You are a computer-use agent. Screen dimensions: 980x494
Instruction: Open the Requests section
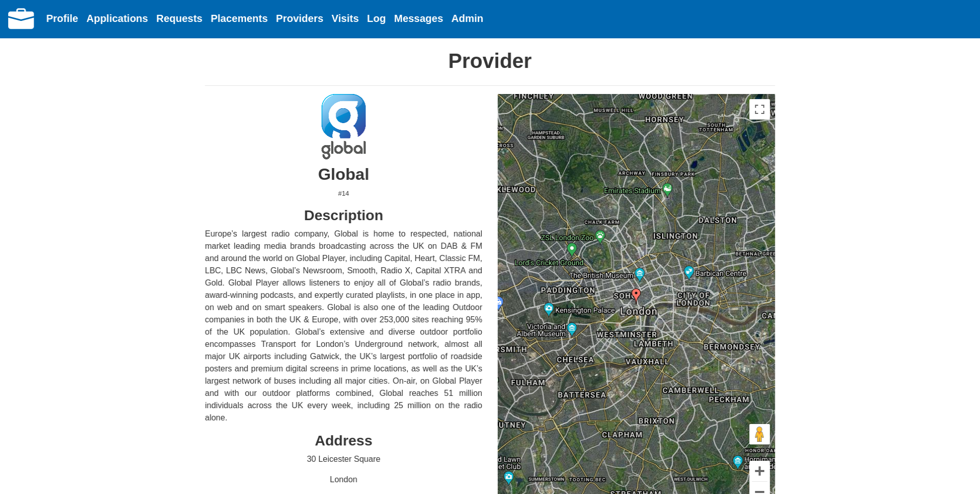tap(179, 18)
